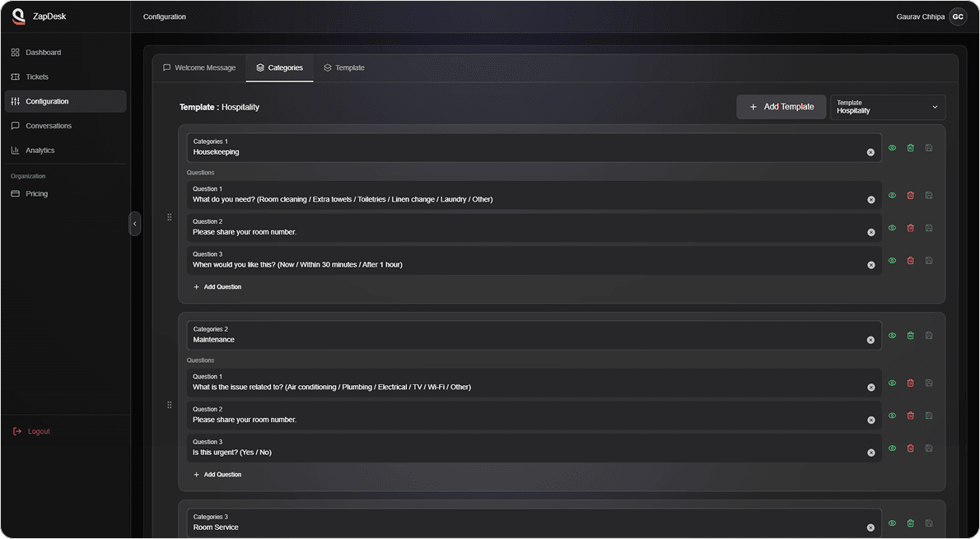Delete Question 2 under Maintenance category
The image size is (980, 539).
coord(910,416)
